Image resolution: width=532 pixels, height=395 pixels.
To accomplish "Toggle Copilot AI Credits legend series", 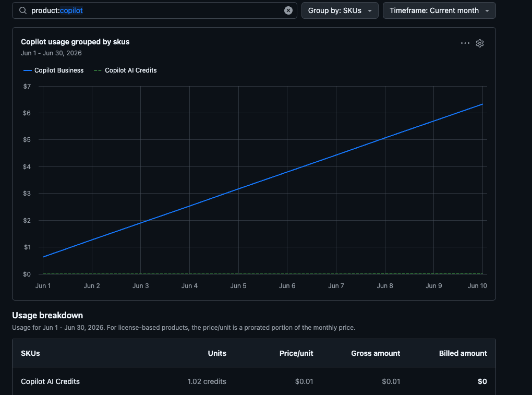I will coord(125,70).
